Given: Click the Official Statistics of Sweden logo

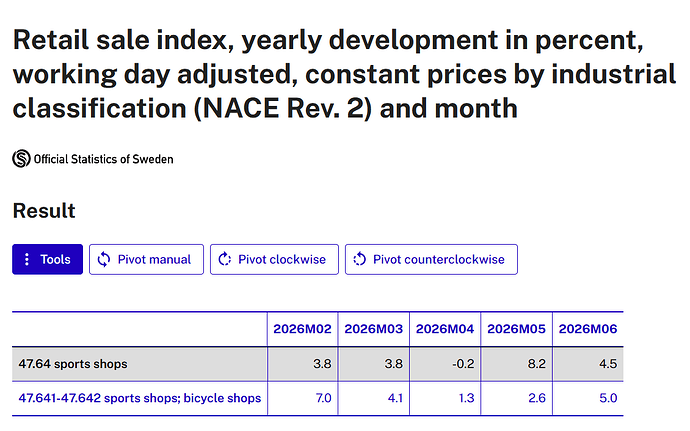Looking at the screenshot, I should pos(21,159).
